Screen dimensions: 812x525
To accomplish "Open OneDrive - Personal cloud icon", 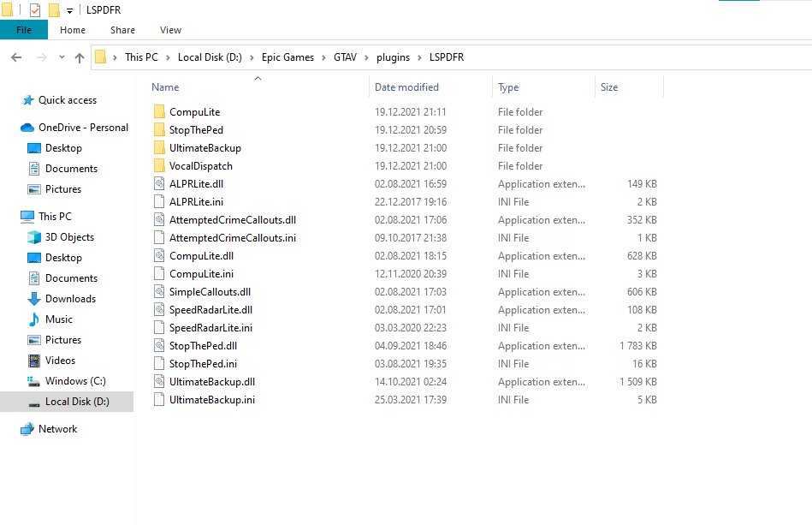I will [x=27, y=128].
